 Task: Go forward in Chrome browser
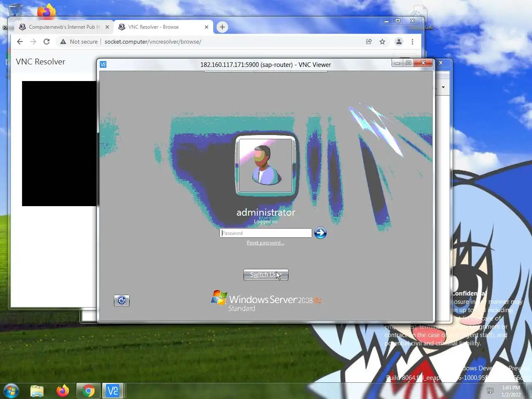coord(33,42)
